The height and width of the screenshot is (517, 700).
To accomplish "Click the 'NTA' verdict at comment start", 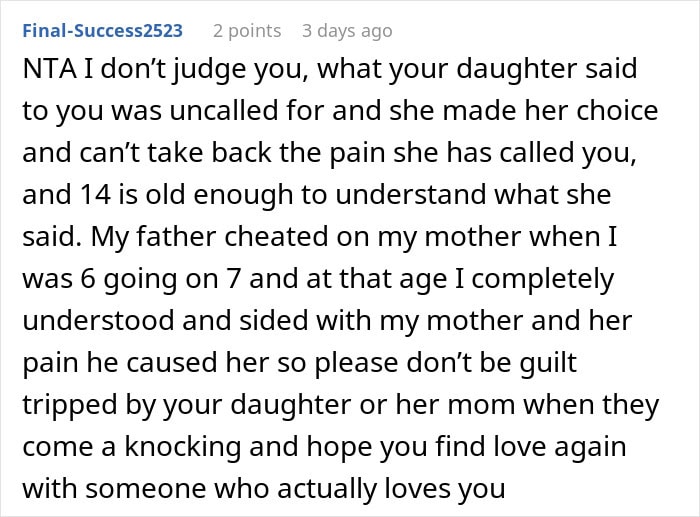I will pos(49,69).
